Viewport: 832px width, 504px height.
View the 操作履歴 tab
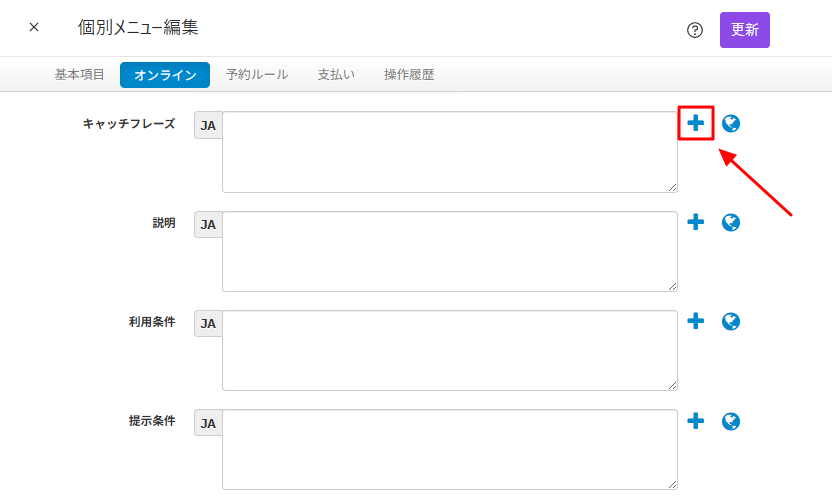[x=409, y=75]
